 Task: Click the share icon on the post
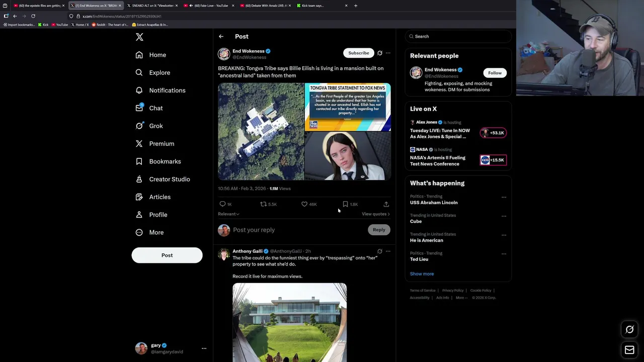pos(386,204)
